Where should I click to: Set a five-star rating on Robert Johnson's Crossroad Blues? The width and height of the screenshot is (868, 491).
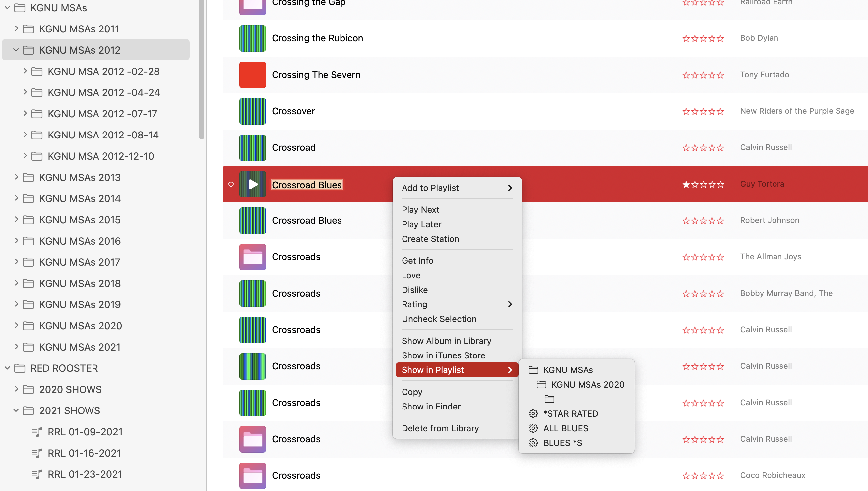pos(720,221)
